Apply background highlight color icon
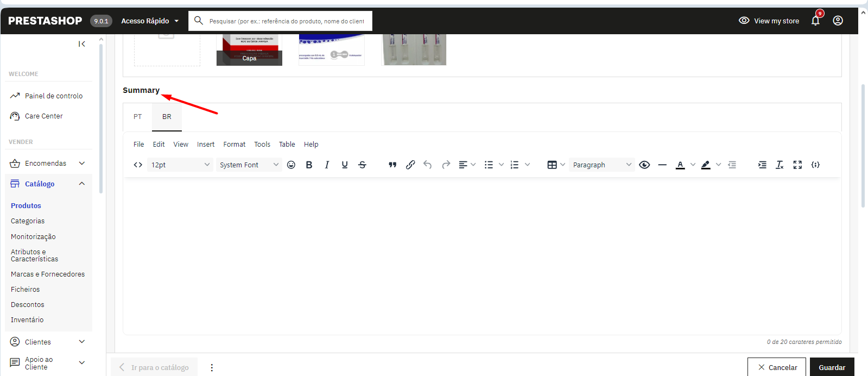This screenshot has height=376, width=868. [x=706, y=165]
